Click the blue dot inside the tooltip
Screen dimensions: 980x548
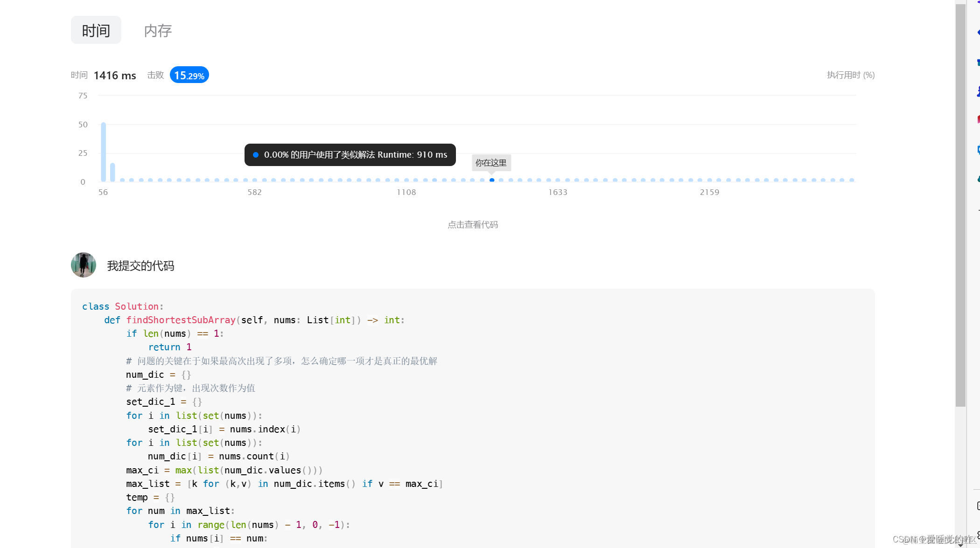click(x=256, y=155)
